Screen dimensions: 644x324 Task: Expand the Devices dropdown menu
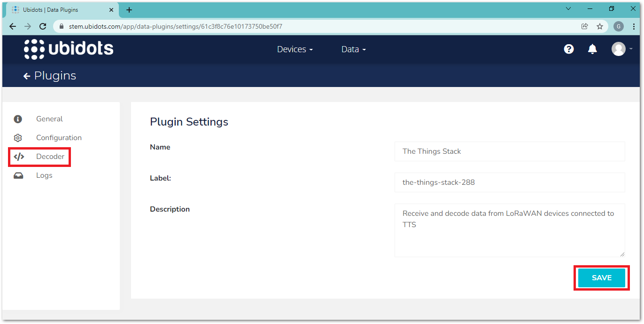(295, 49)
